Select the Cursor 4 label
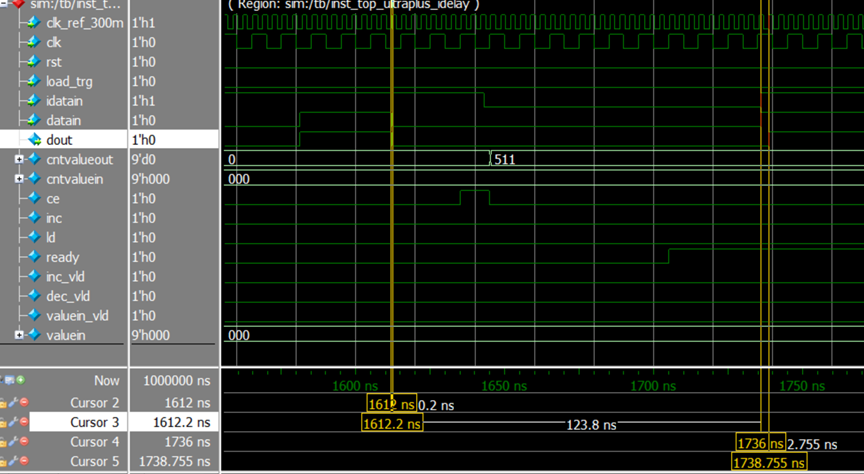This screenshot has width=864, height=474. pos(94,442)
